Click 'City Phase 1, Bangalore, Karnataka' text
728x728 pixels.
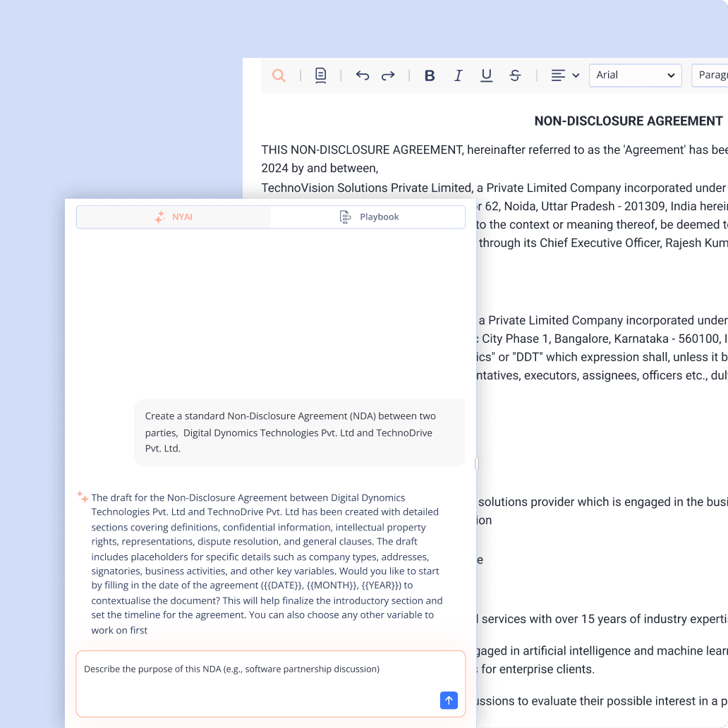(575, 339)
